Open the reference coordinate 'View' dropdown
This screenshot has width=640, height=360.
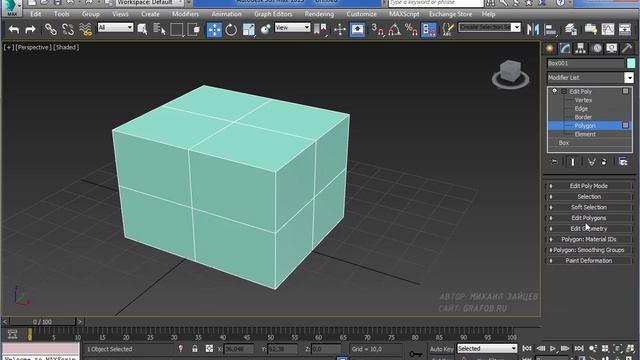(292, 27)
